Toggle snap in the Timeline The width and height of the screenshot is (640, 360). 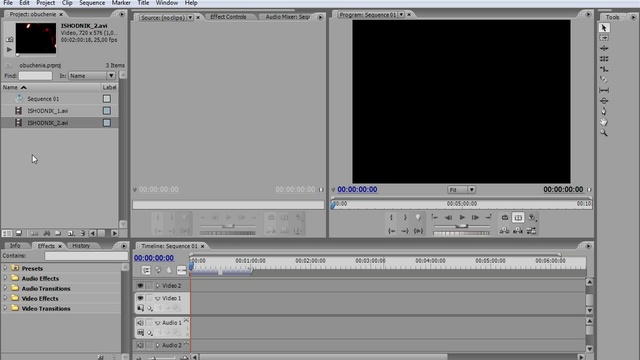146,270
